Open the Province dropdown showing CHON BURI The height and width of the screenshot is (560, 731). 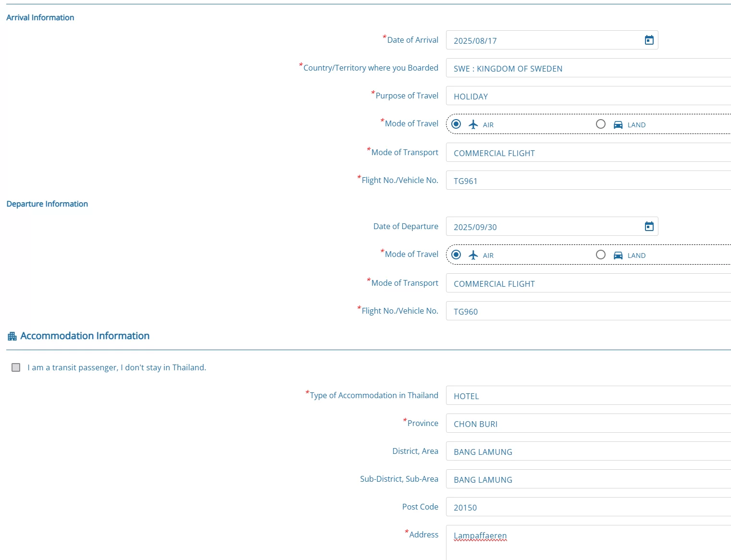tap(587, 424)
